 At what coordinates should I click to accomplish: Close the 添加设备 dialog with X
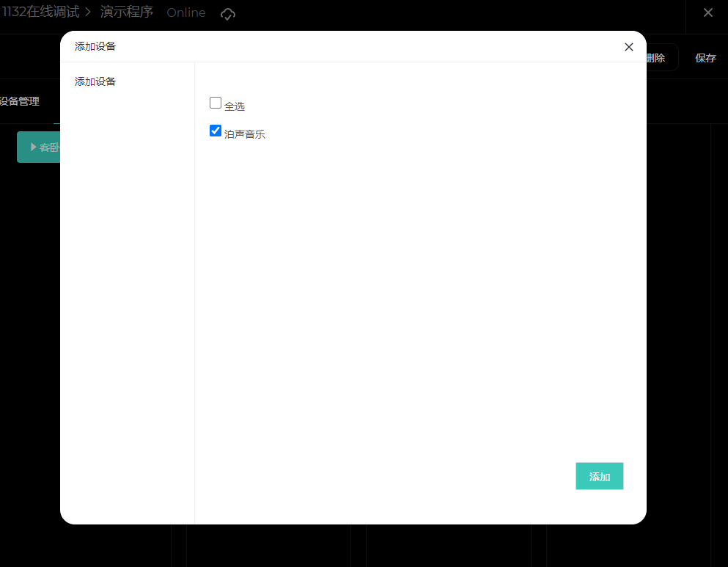(628, 47)
